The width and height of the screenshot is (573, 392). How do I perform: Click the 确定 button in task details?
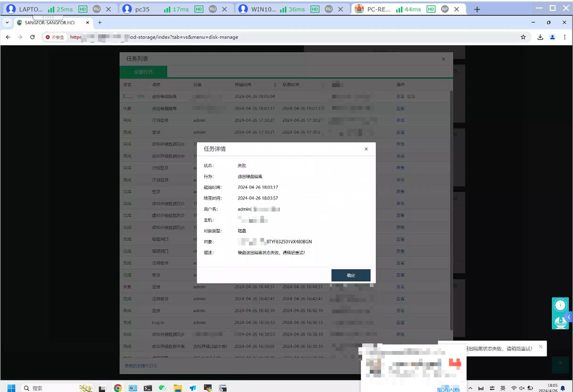[x=351, y=275]
